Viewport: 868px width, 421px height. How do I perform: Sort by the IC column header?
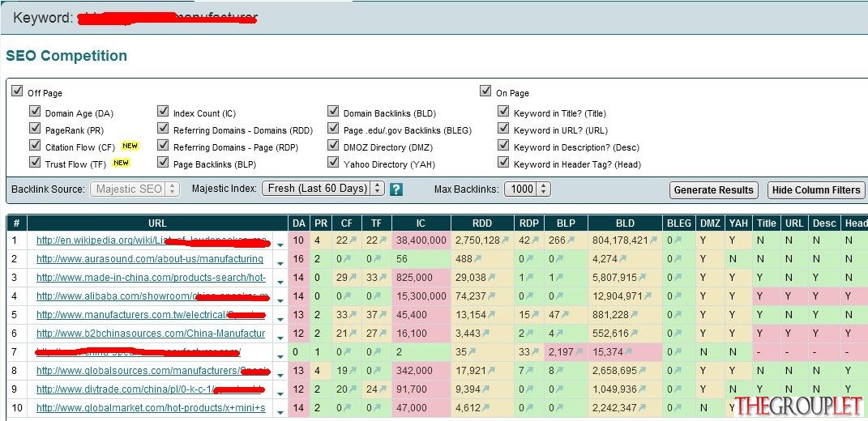[x=421, y=223]
